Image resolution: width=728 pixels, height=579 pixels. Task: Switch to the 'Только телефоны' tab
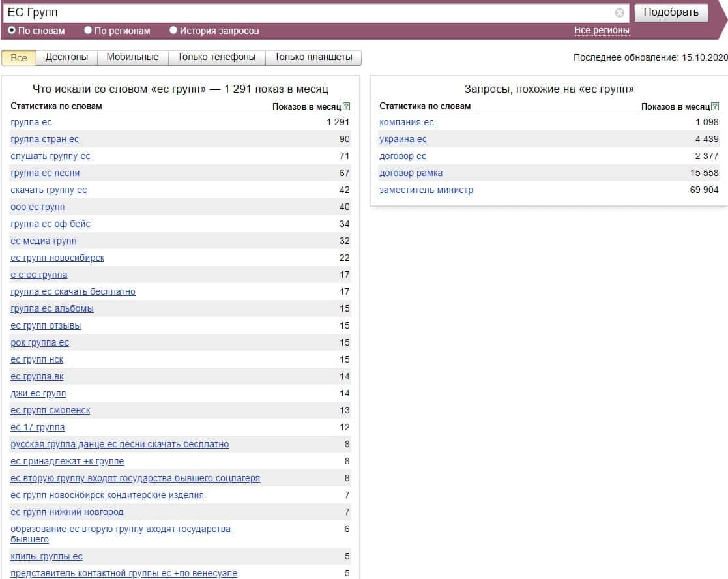point(216,57)
